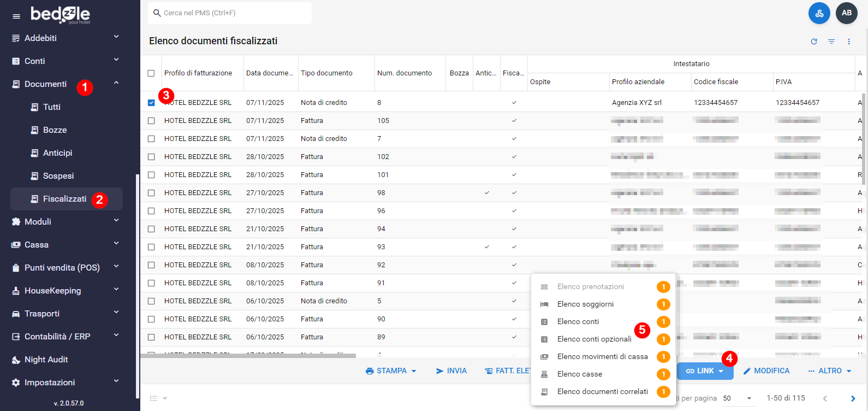The height and width of the screenshot is (411, 868).
Task: Tick the select-all checkbox in table header
Action: point(151,73)
